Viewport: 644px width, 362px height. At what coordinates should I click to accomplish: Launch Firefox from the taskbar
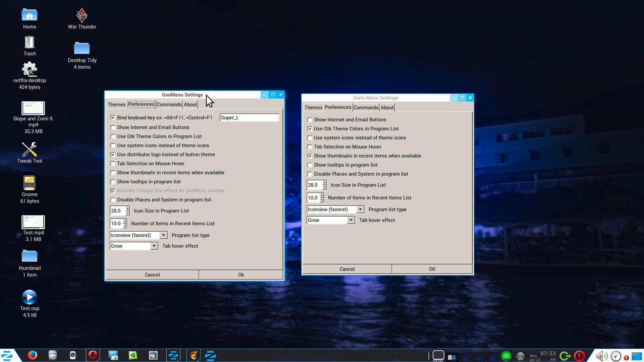click(x=33, y=355)
